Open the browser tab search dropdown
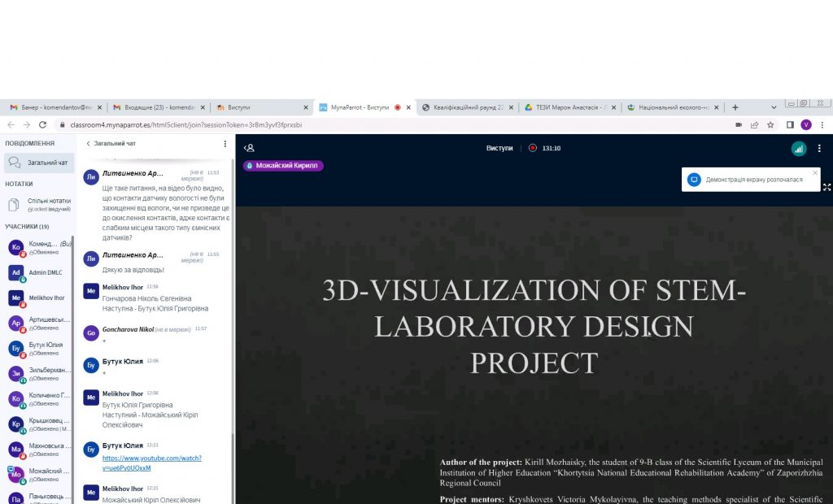The width and height of the screenshot is (833, 504). click(x=773, y=107)
